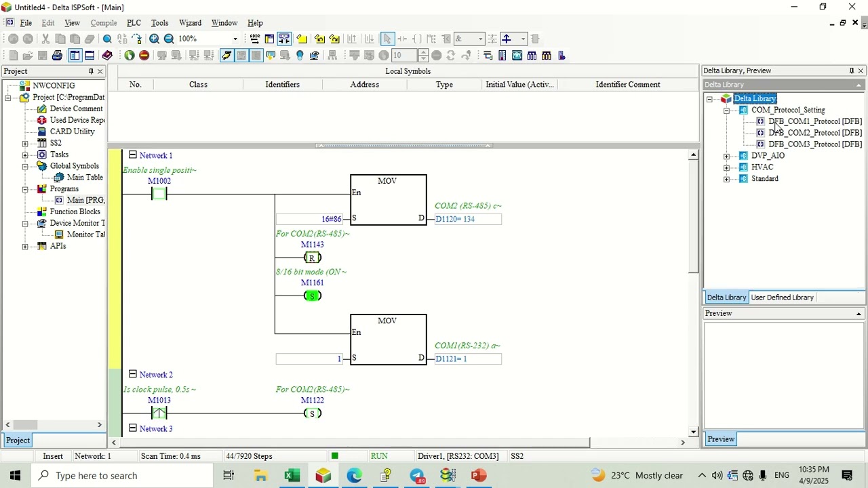Expand the SS2 tree node
Viewport: 868px width, 488px height.
(x=25, y=143)
